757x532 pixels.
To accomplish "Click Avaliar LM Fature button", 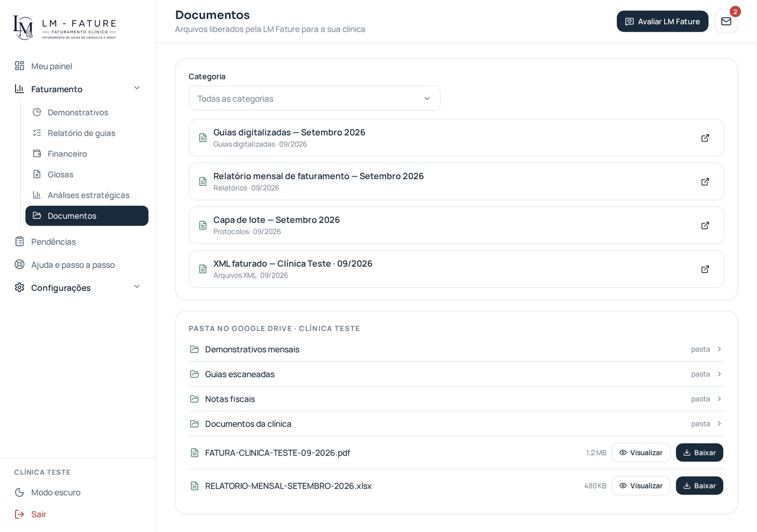I will click(x=662, y=21).
